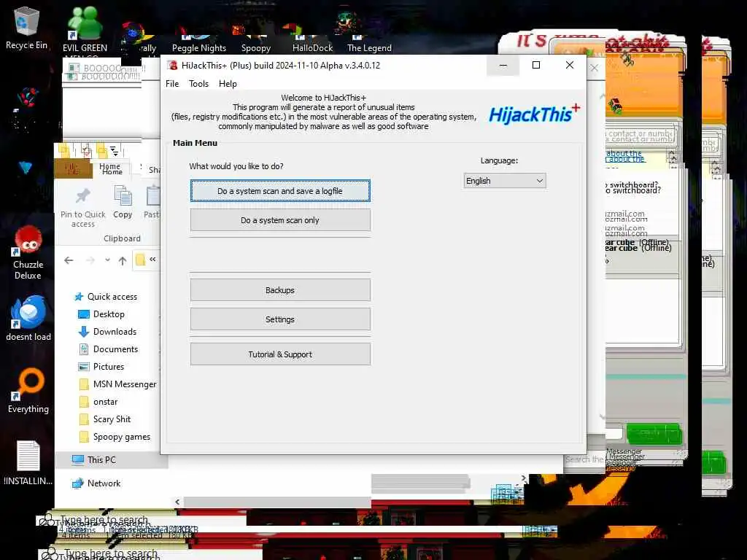The image size is (747, 560).
Task: Open File tab in File Explorer
Action: tap(72, 168)
